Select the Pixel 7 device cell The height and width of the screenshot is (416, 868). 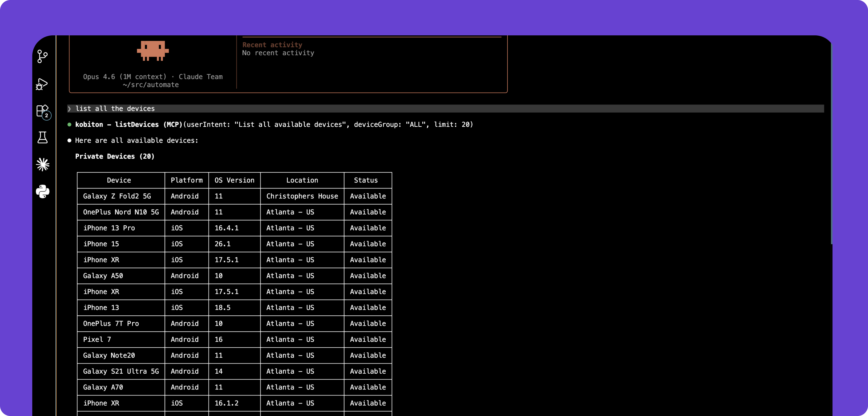pos(97,339)
